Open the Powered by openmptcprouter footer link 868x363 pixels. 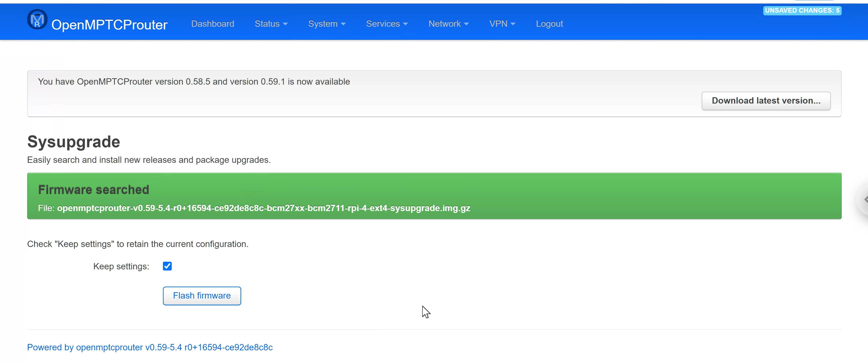150,347
